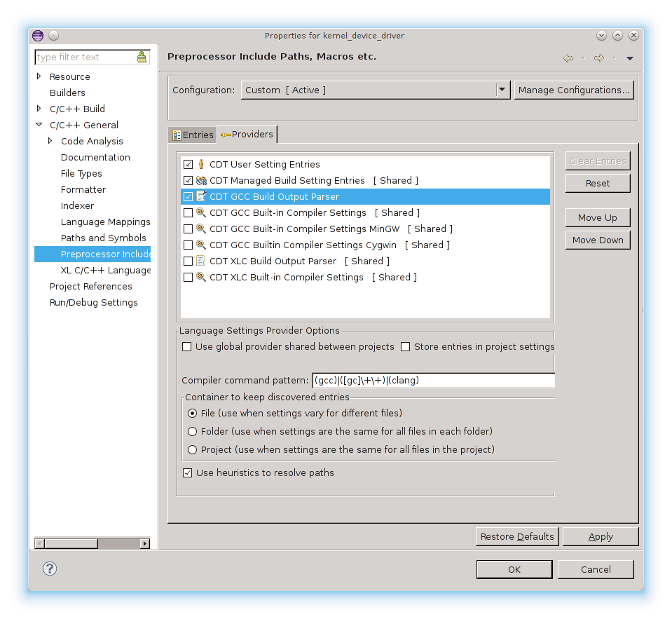Enable CDT GCC Built-in Compiler Settings MinGW
Image resolution: width=672 pixels, height=619 pixels.
click(188, 229)
